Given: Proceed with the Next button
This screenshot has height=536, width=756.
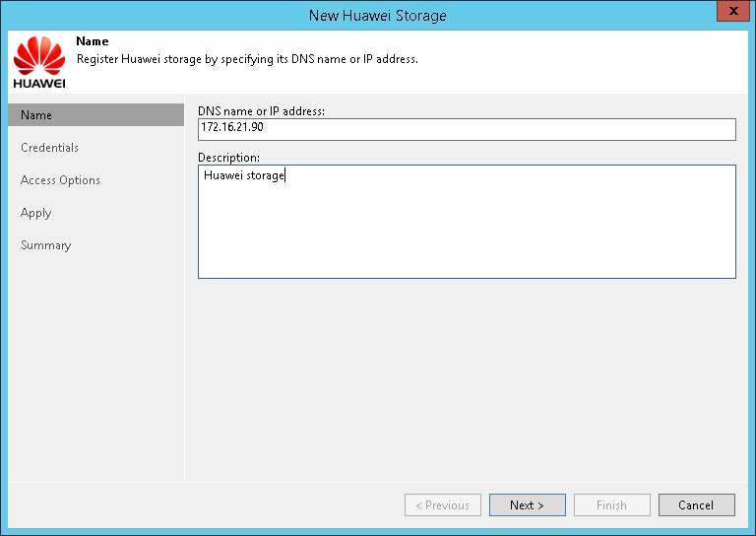Looking at the screenshot, I should (x=527, y=505).
